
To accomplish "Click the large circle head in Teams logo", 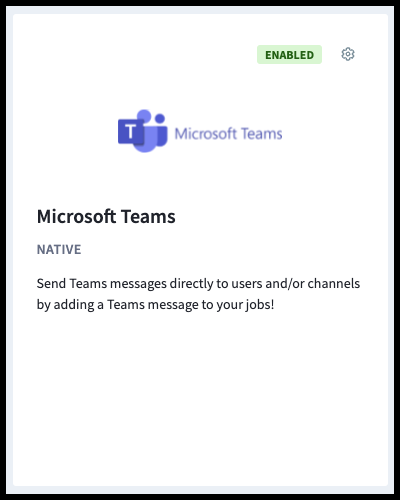I will 144,116.
